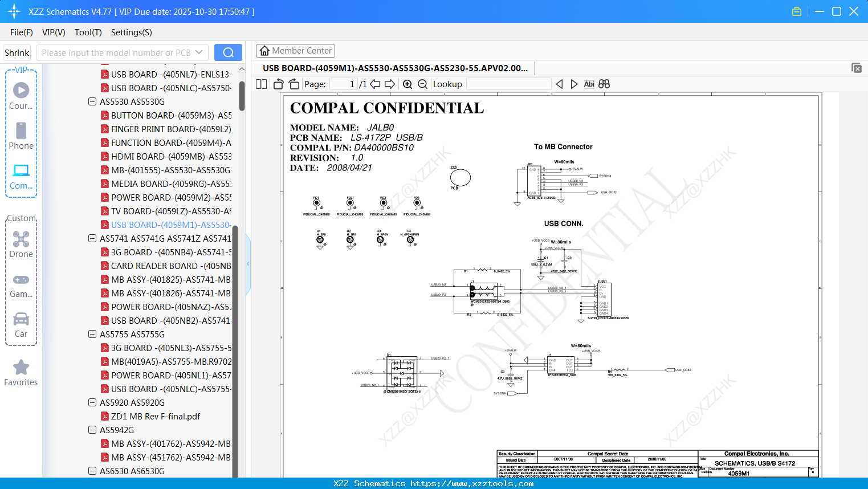This screenshot has width=868, height=489.
Task: Open 3G BOARD -(405NL3)-AS5755 file
Action: click(166, 348)
